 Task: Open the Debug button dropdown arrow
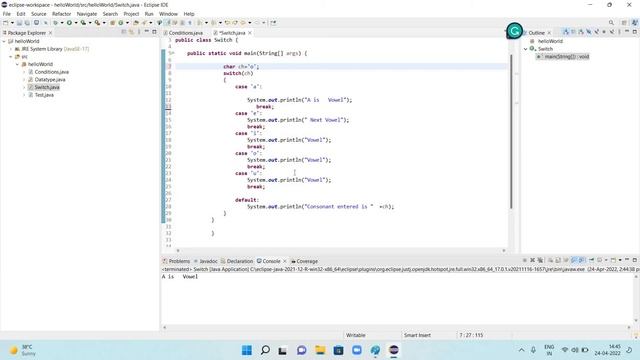[62, 23]
